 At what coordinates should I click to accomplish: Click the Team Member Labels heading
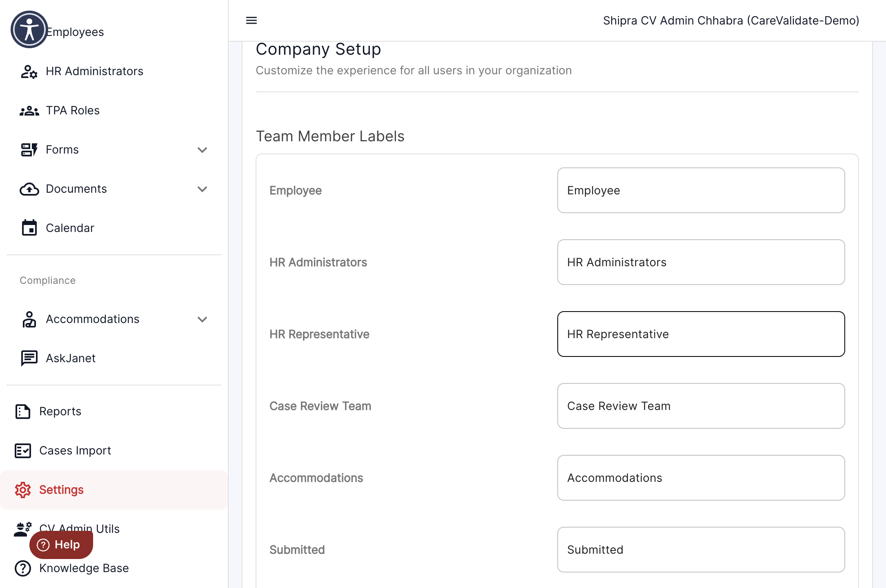coord(330,136)
